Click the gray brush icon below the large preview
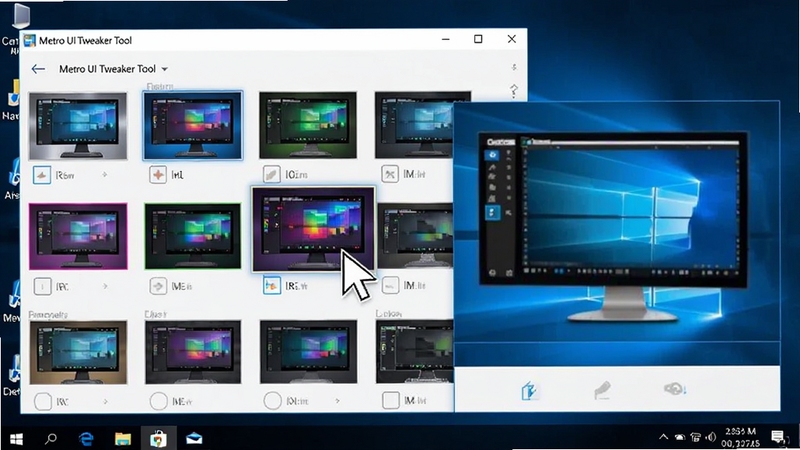The height and width of the screenshot is (450, 800). point(603,390)
